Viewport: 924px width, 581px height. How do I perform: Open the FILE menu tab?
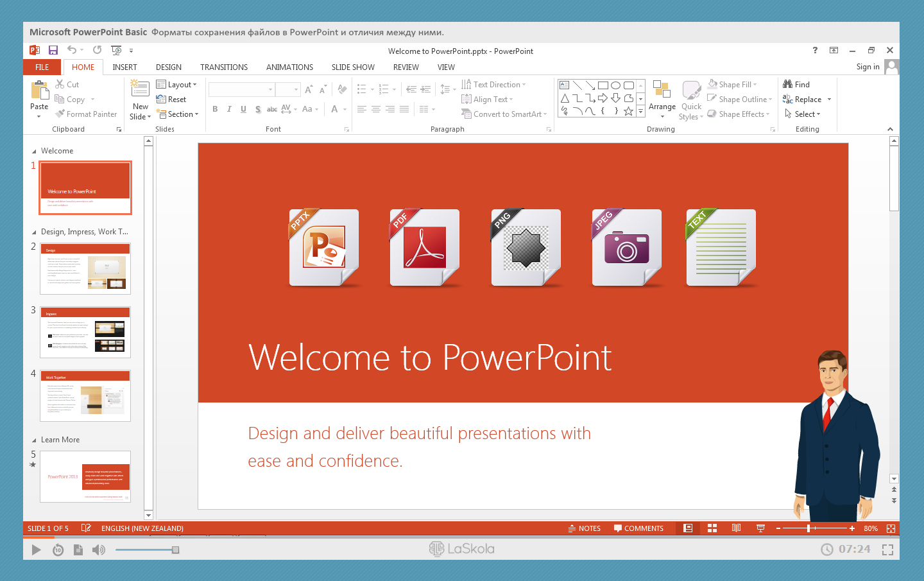[x=42, y=67]
